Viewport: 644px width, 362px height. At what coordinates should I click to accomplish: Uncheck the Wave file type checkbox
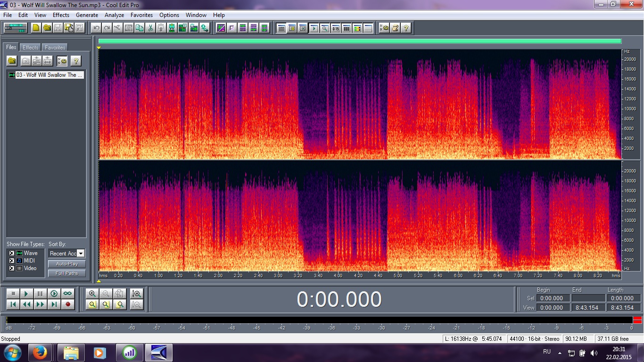coord(12,253)
